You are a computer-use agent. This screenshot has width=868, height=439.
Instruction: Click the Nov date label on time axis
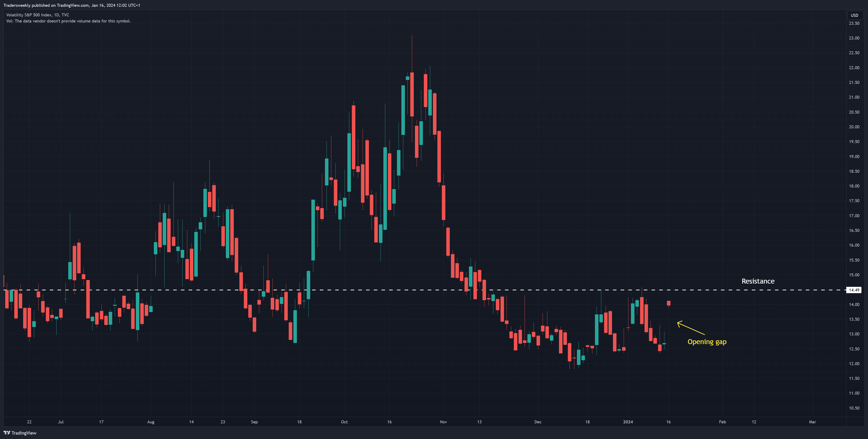tap(443, 422)
